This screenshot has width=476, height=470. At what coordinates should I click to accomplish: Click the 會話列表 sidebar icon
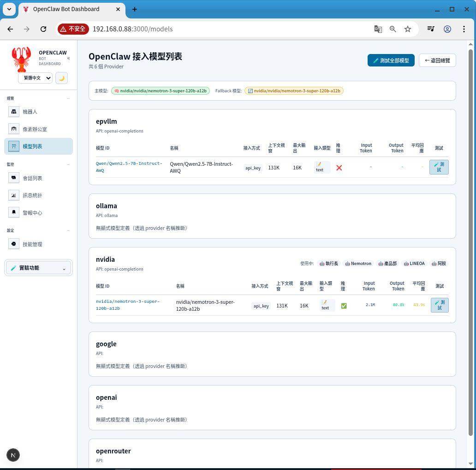tap(14, 178)
